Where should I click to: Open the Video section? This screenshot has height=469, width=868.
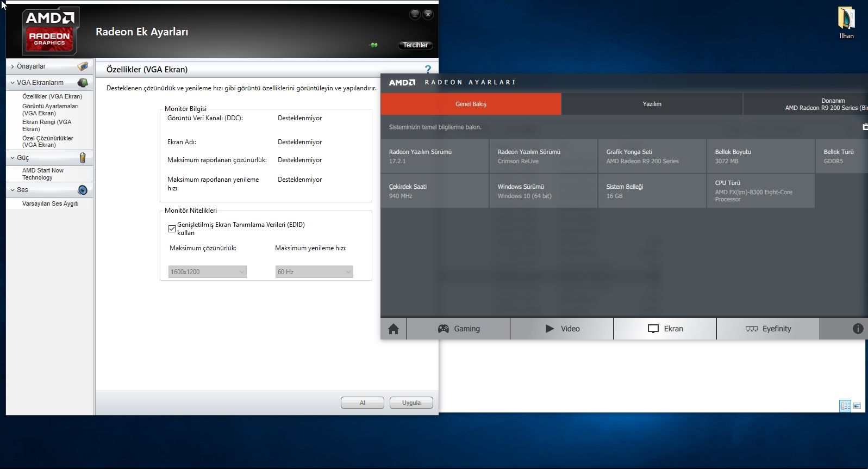coord(562,329)
